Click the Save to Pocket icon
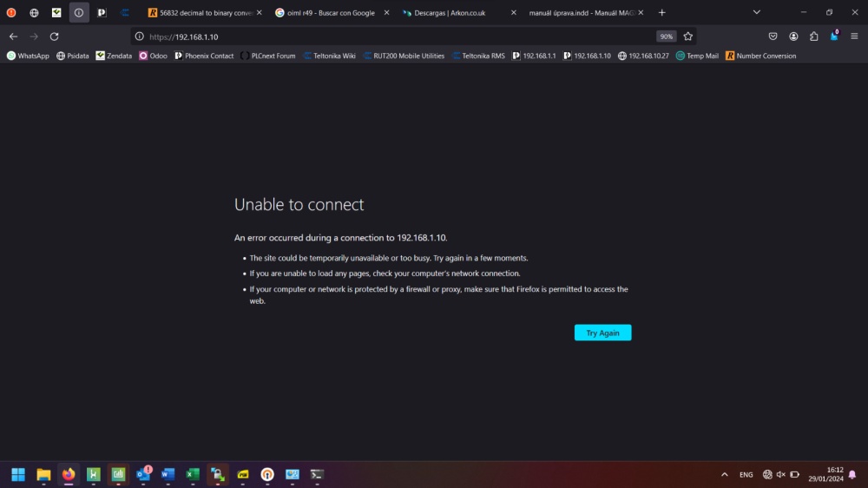868x488 pixels. click(773, 36)
